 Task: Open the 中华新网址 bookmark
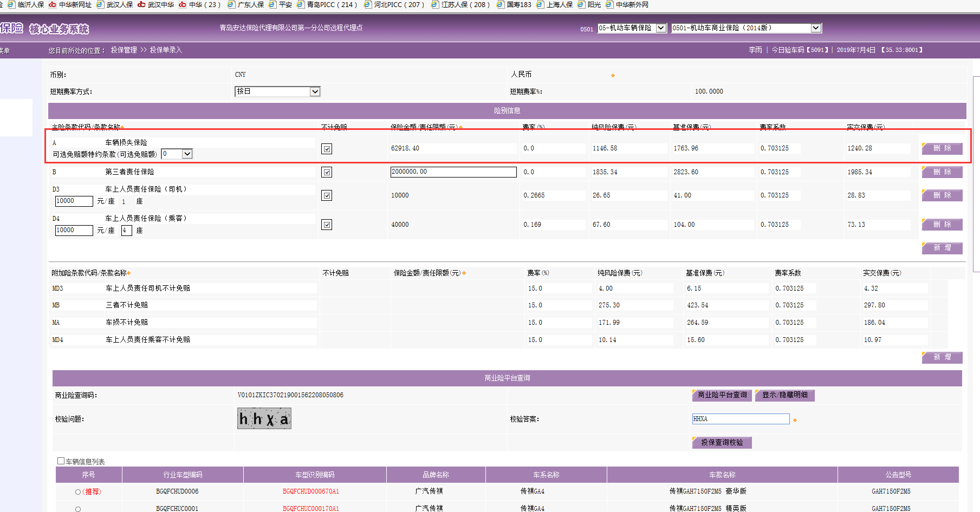tap(75, 4)
